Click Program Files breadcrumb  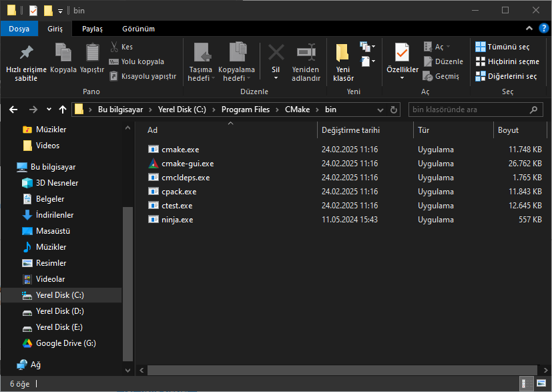coord(246,110)
